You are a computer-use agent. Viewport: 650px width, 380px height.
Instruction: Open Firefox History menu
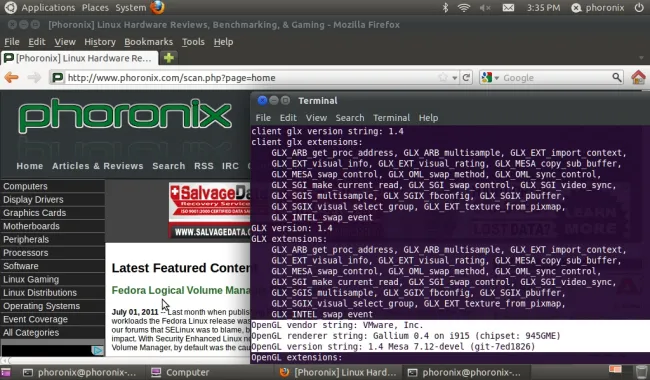point(99,42)
